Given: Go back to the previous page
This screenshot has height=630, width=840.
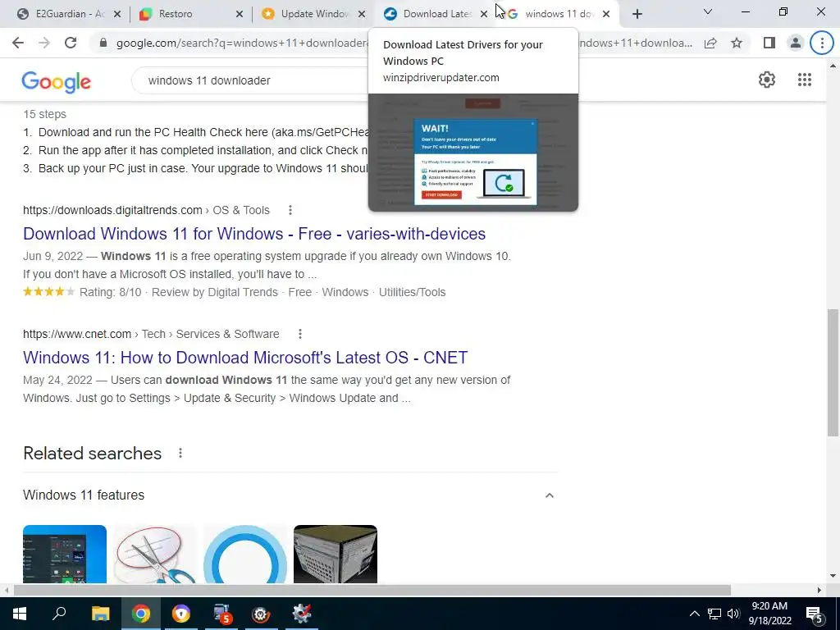Looking at the screenshot, I should pyautogui.click(x=18, y=43).
